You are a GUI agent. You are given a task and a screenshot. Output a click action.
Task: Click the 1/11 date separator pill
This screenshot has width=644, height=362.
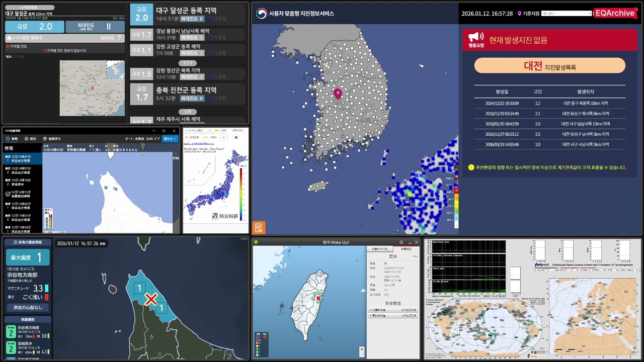188,63
